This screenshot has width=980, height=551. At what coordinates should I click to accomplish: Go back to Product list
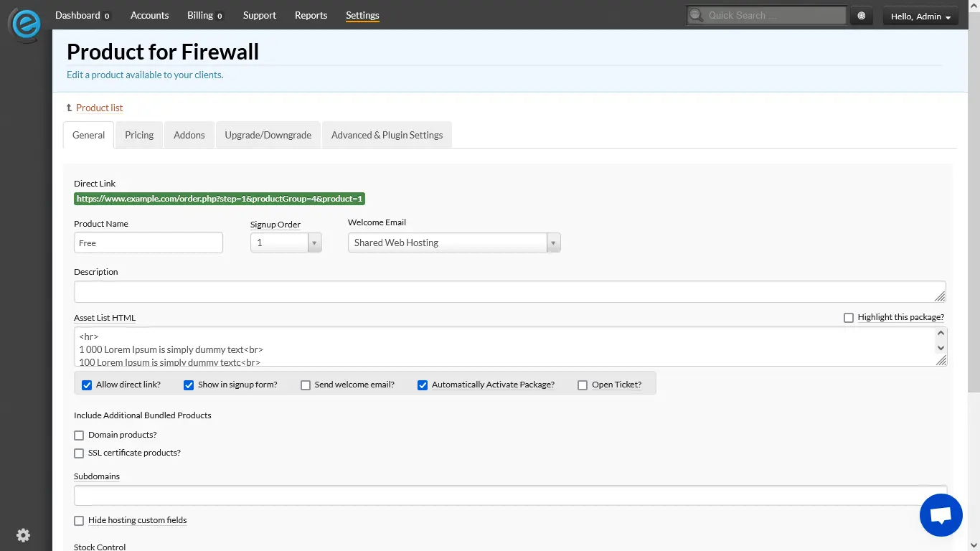[x=99, y=108]
